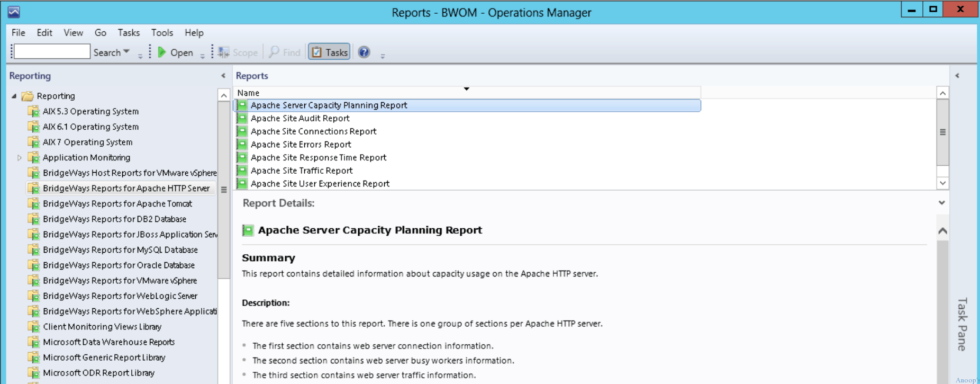This screenshot has height=384, width=980.
Task: Select Apache Server Capacity Planning Report row
Action: tap(468, 105)
